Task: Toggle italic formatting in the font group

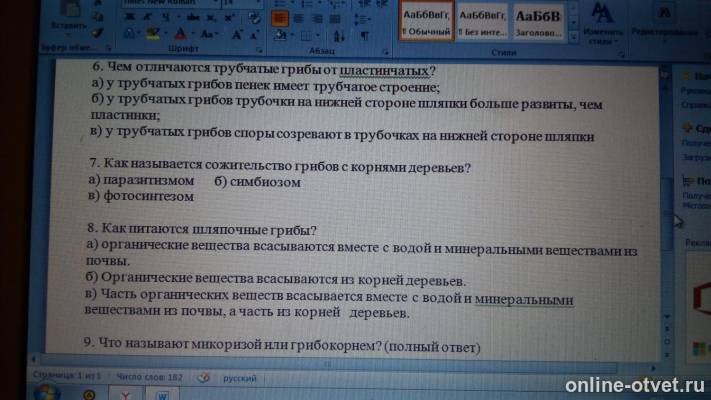Action: click(146, 17)
